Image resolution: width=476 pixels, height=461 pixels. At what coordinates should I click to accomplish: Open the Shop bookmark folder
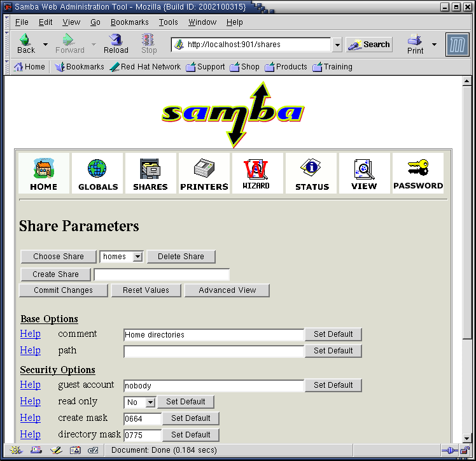(244, 67)
